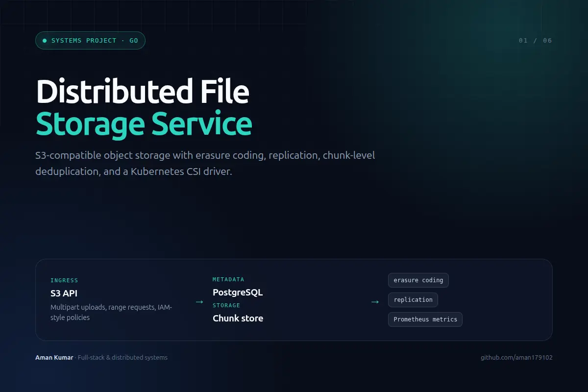588x392 pixels.
Task: Click the Aman Kumar author name
Action: pyautogui.click(x=54, y=358)
